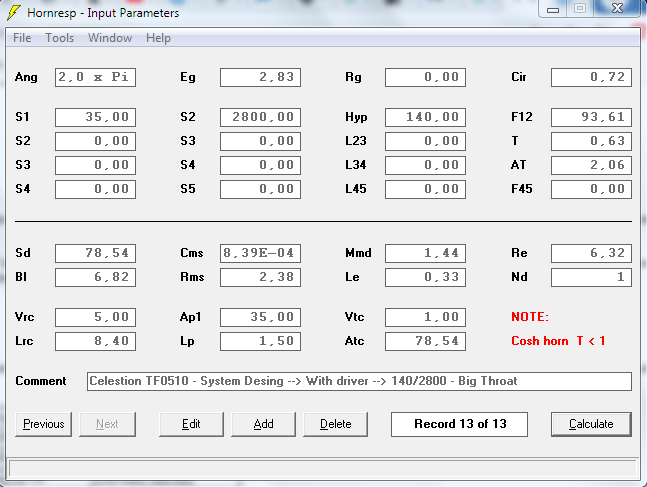647x487 pixels.
Task: Click the Ap1 field value 35,00
Action: 260,317
